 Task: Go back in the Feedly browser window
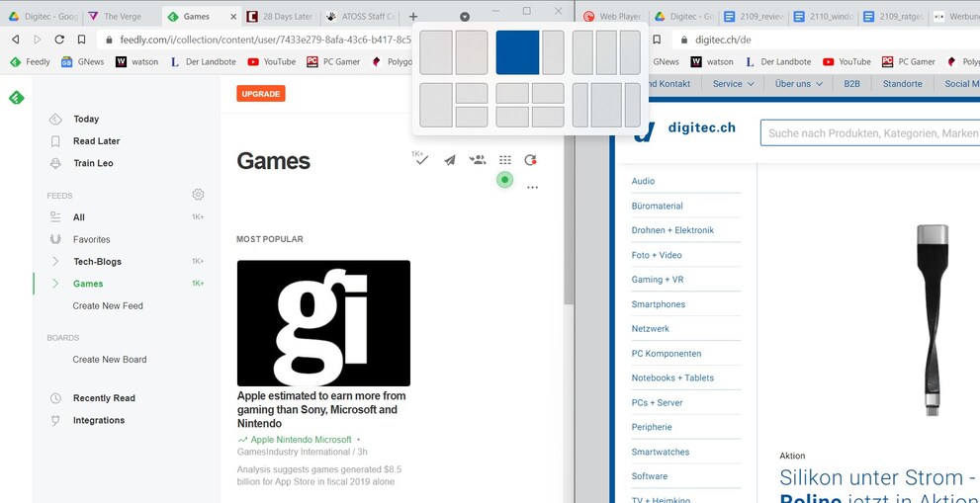click(15, 40)
